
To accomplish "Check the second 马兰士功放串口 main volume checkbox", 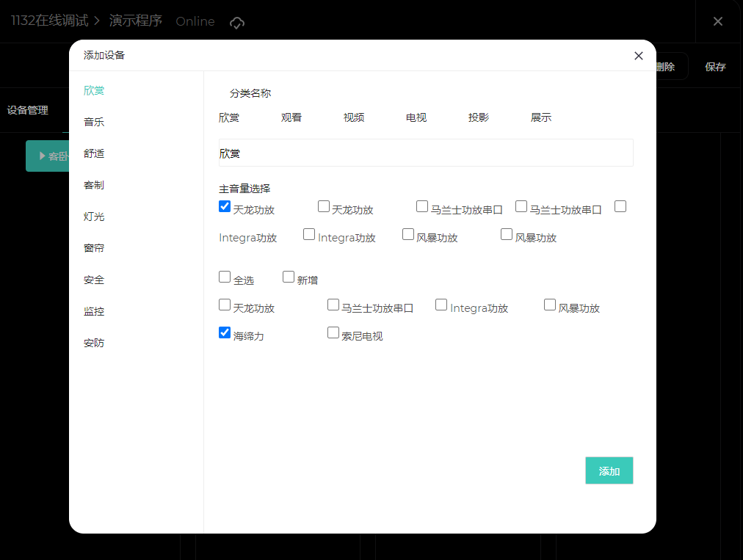I will coord(521,206).
